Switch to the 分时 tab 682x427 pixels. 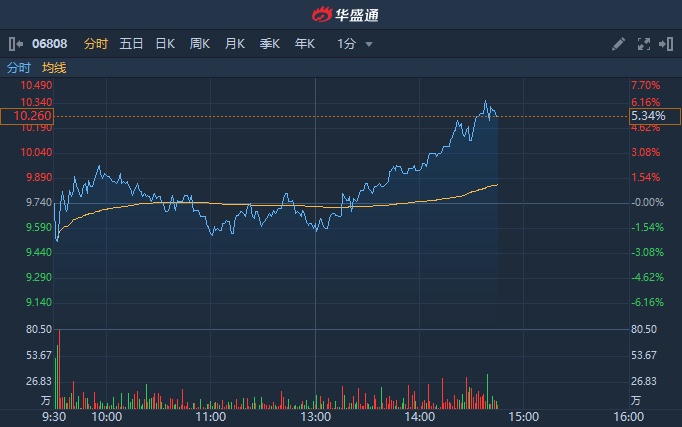(95, 44)
